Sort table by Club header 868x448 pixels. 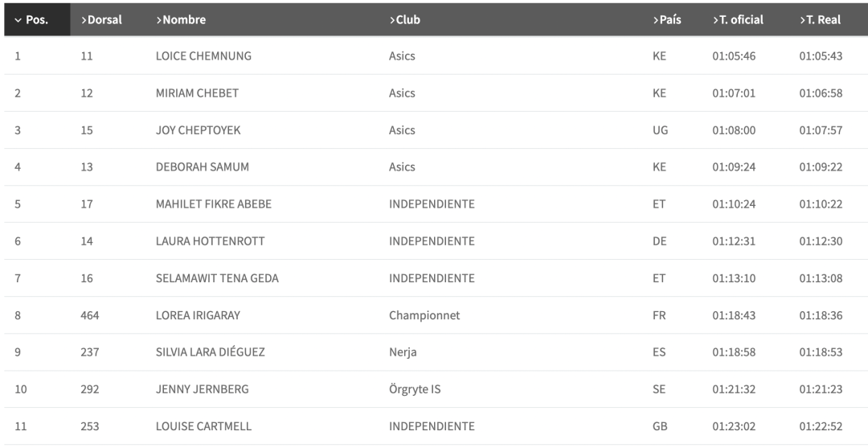[405, 20]
